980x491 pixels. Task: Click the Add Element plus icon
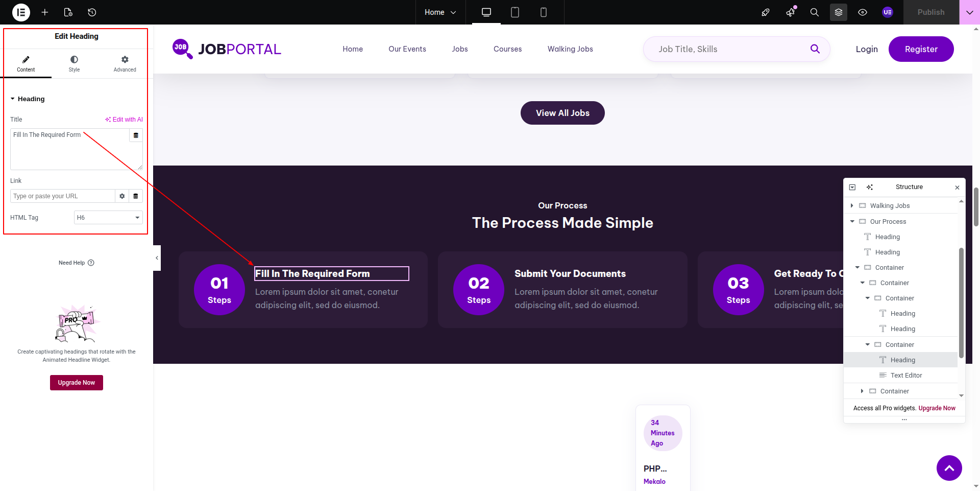click(x=45, y=12)
